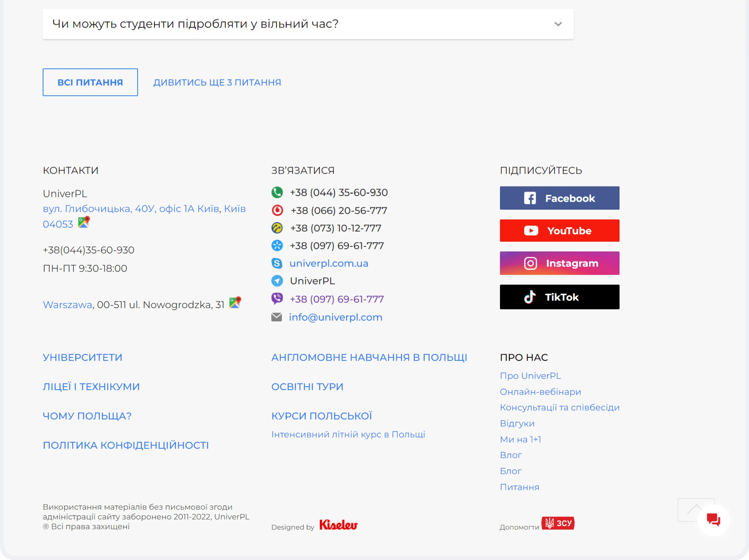Click chevron arrow on FAQ question
Screen dimensions: 749x560
558,24
